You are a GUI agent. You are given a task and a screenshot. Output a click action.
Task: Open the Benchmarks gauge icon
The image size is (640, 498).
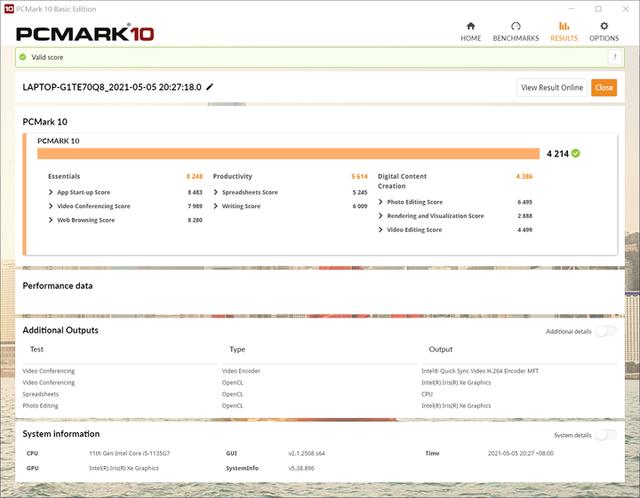point(516,26)
